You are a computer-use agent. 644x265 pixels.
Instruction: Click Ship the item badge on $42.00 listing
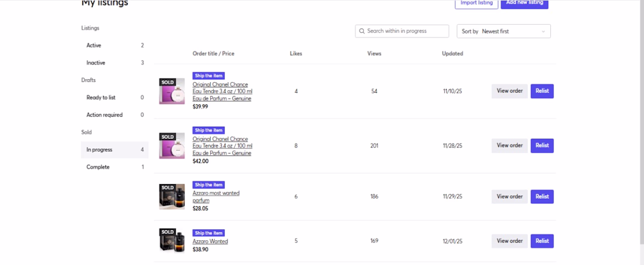[208, 130]
